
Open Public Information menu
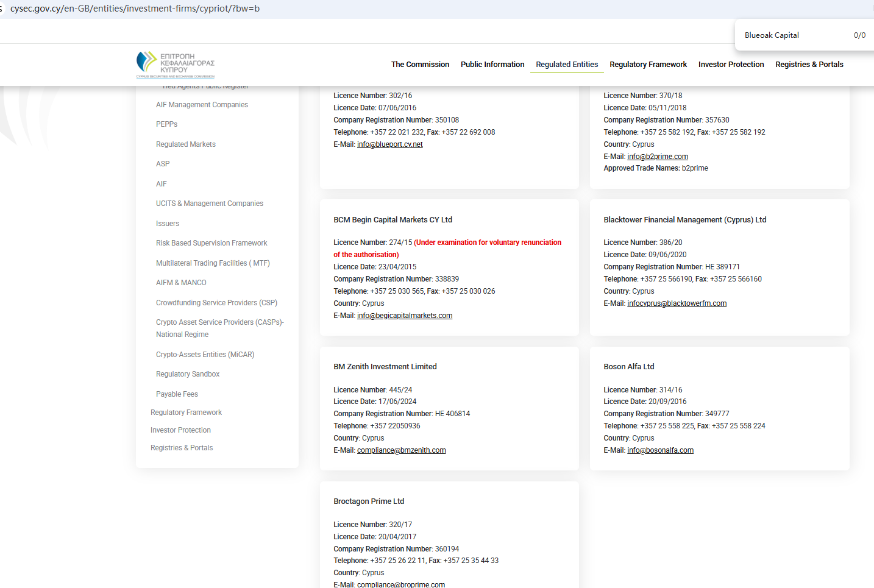click(492, 65)
